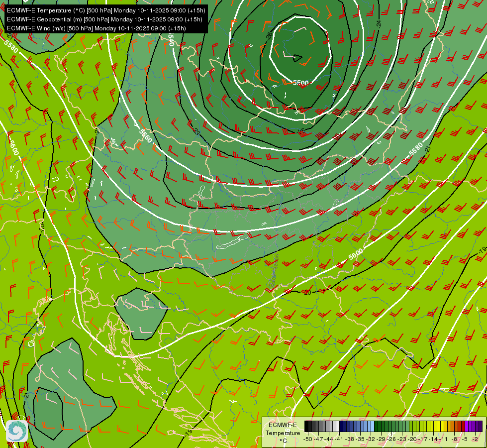The height and width of the screenshot is (448, 487).
Task: Click the -32 value in the legend scale
Action: coord(371,439)
